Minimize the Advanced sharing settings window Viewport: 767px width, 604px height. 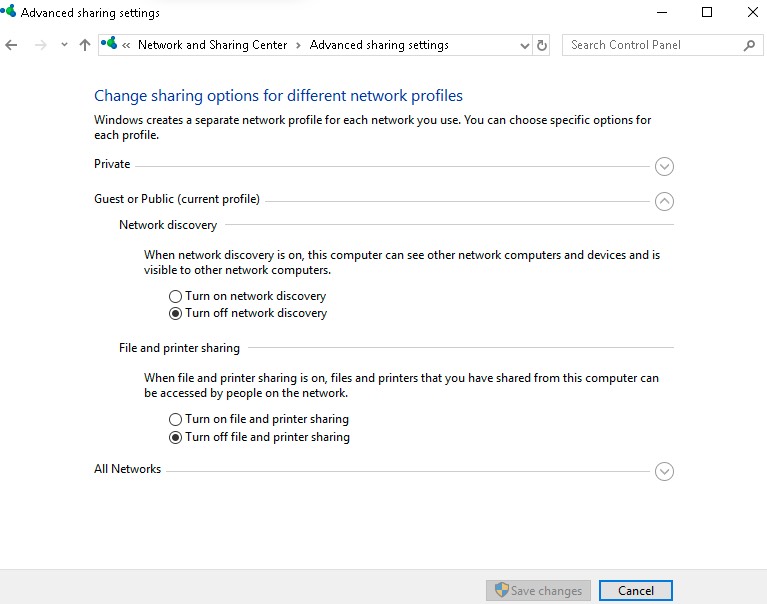(662, 12)
